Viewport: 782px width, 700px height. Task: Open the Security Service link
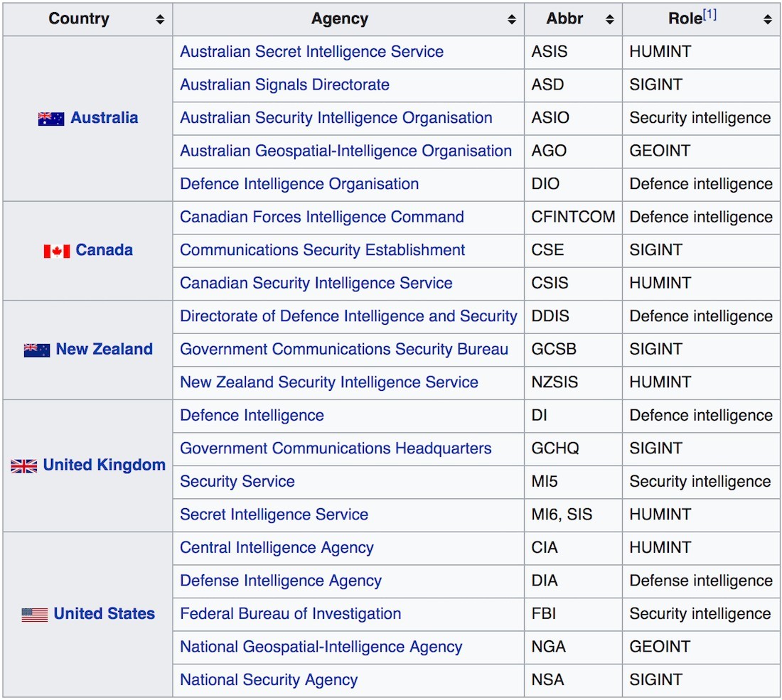click(x=237, y=481)
